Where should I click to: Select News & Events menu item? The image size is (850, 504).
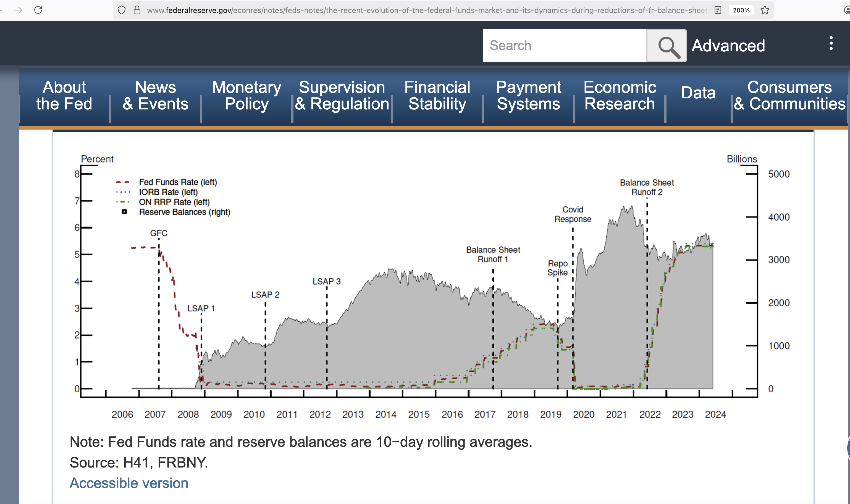156,95
